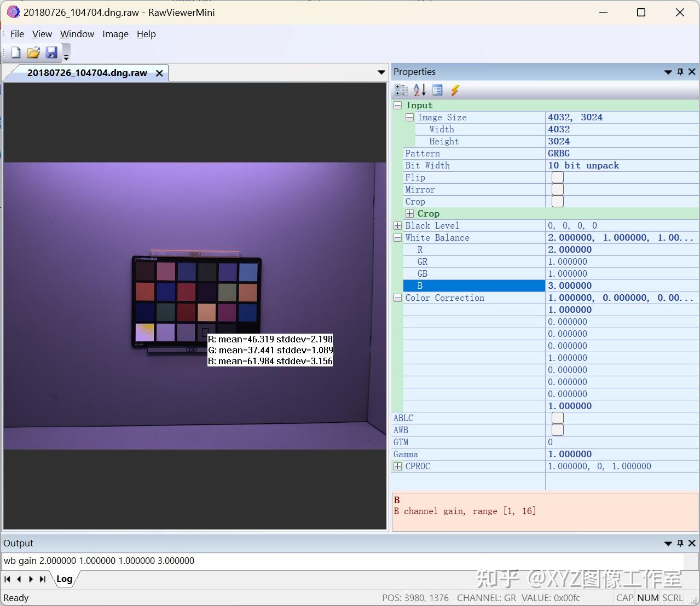Enable AWB auto white balance

pos(557,430)
